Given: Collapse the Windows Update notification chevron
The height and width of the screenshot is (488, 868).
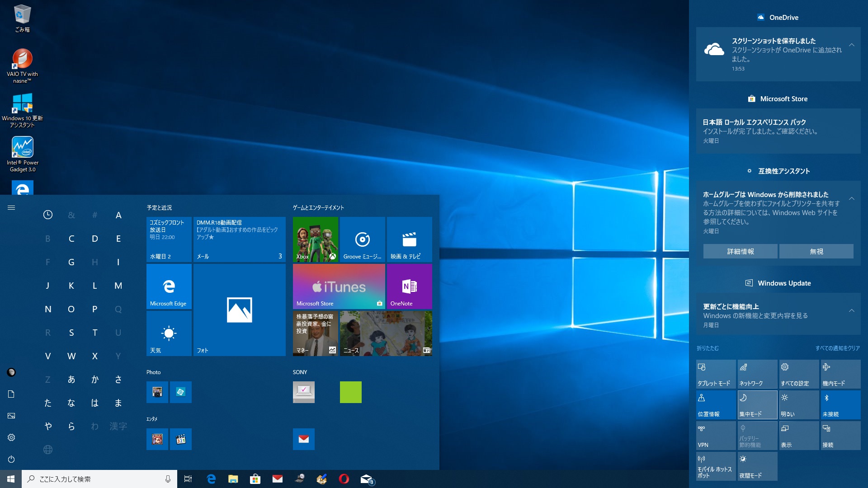Looking at the screenshot, I should (852, 310).
